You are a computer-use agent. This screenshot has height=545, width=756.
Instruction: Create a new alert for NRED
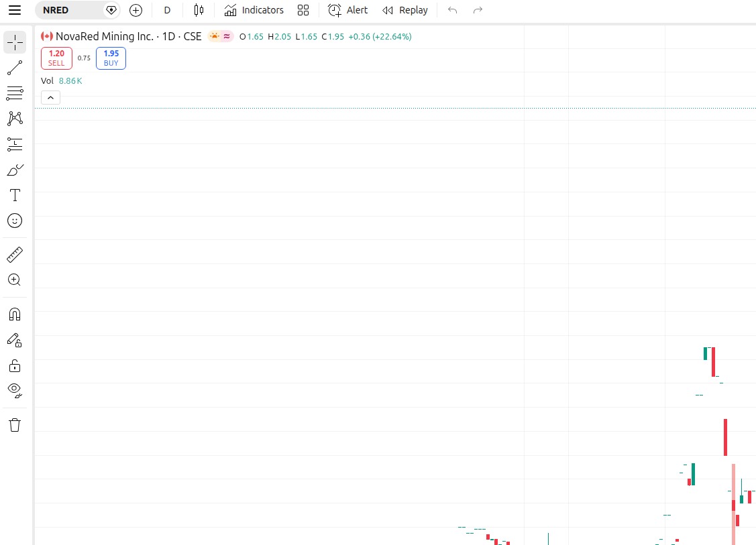(x=347, y=10)
